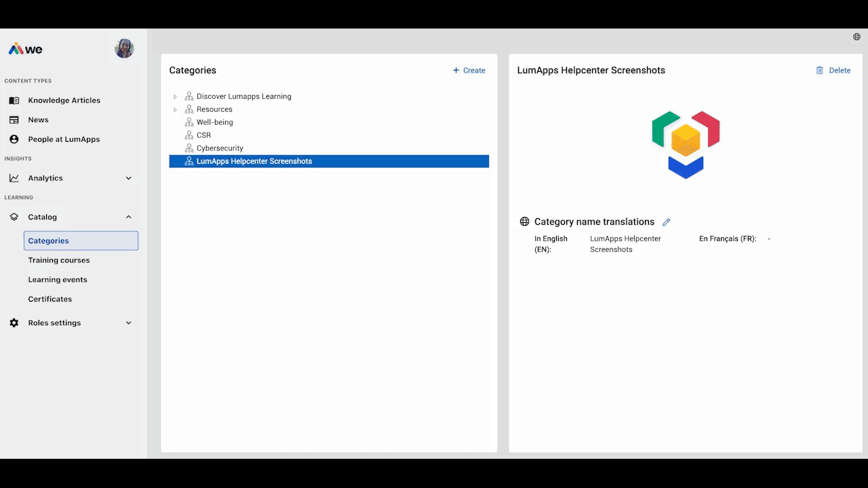Open Knowledge Articles in sidebar
The height and width of the screenshot is (488, 868).
[x=64, y=100]
